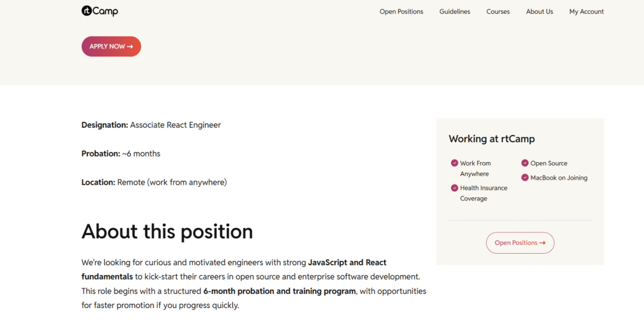
Task: Click the MacBook on Joining perk label
Action: [558, 178]
